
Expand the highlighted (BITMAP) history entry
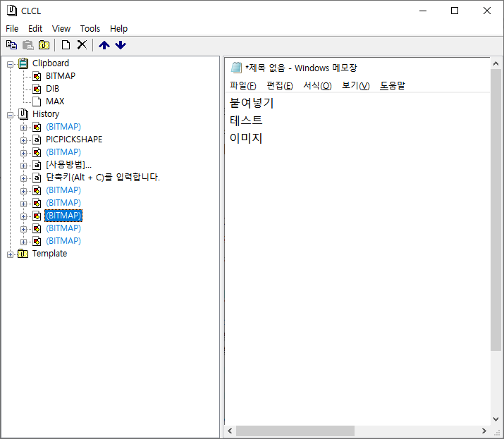pyautogui.click(x=23, y=216)
